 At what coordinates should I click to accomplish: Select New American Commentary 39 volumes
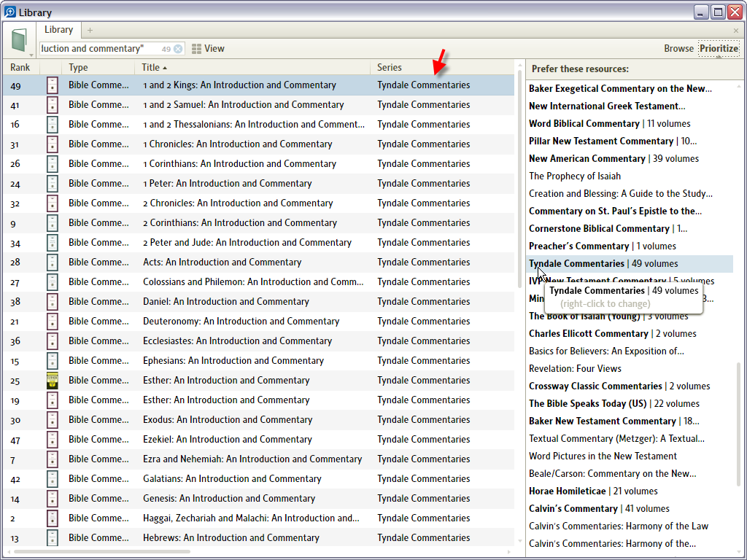(614, 158)
